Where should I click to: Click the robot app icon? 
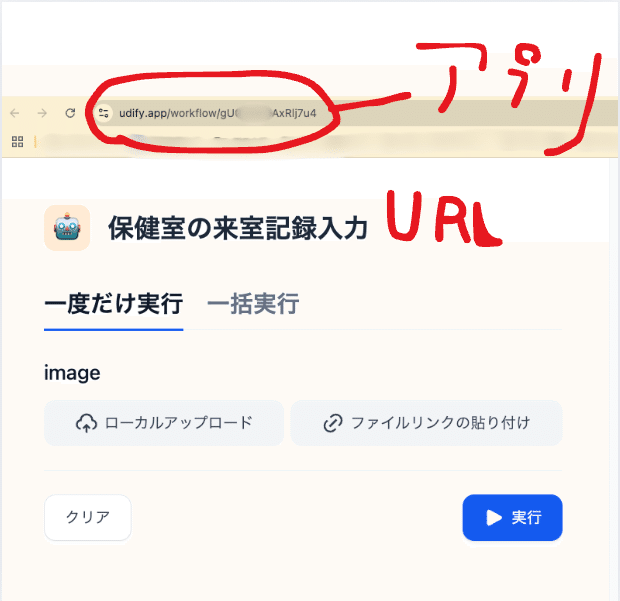67,228
